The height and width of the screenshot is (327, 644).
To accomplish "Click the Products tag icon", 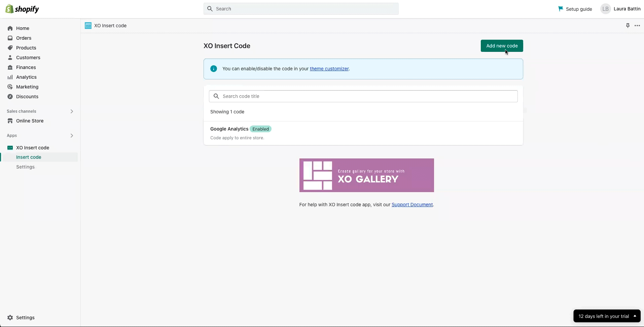I will (x=10, y=48).
